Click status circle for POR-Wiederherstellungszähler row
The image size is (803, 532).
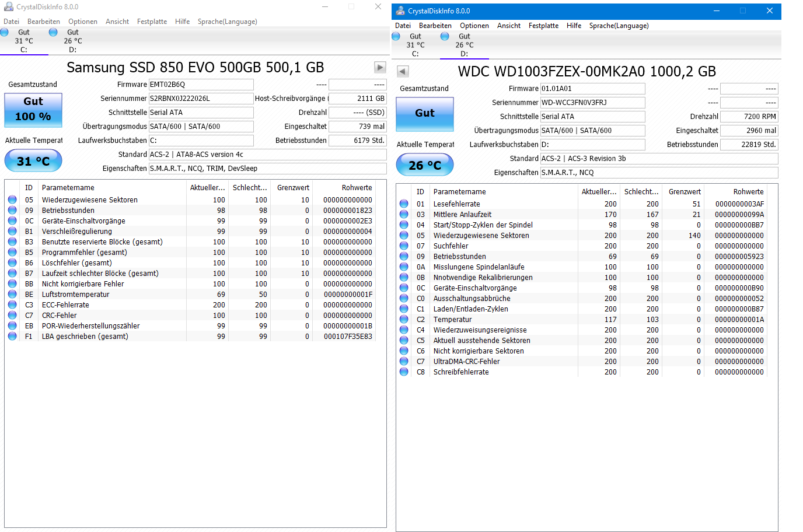(12, 325)
